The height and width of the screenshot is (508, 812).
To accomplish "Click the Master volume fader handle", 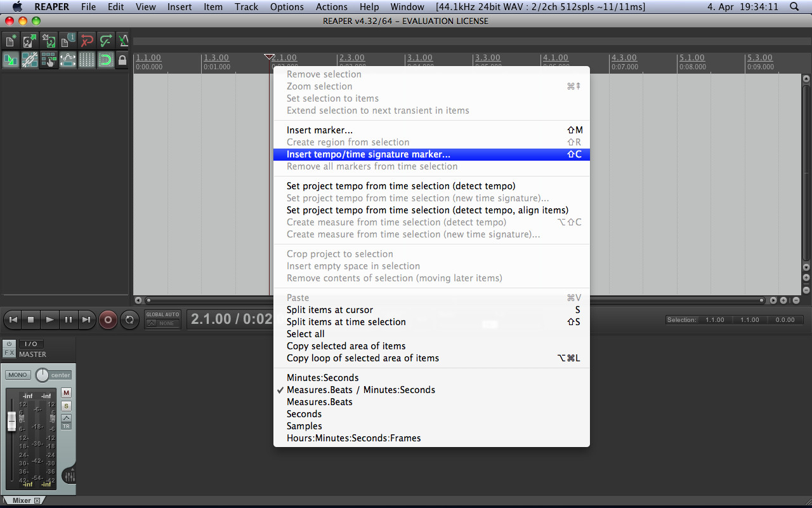I will [x=11, y=421].
